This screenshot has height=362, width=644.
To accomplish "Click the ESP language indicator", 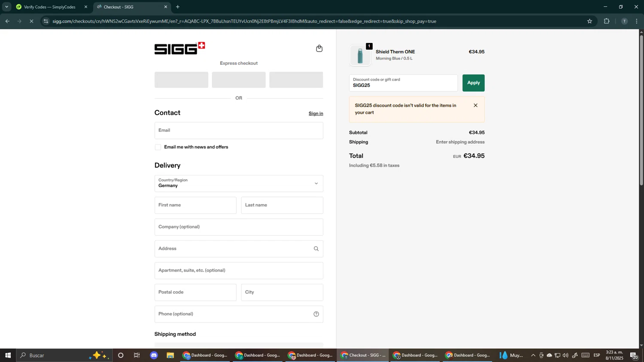I will coord(597,355).
